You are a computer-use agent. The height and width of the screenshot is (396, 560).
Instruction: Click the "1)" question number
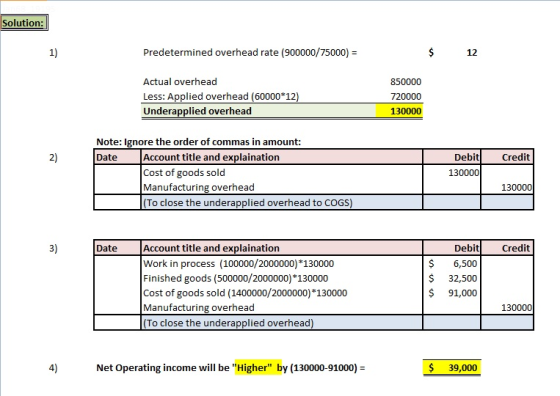click(53, 53)
